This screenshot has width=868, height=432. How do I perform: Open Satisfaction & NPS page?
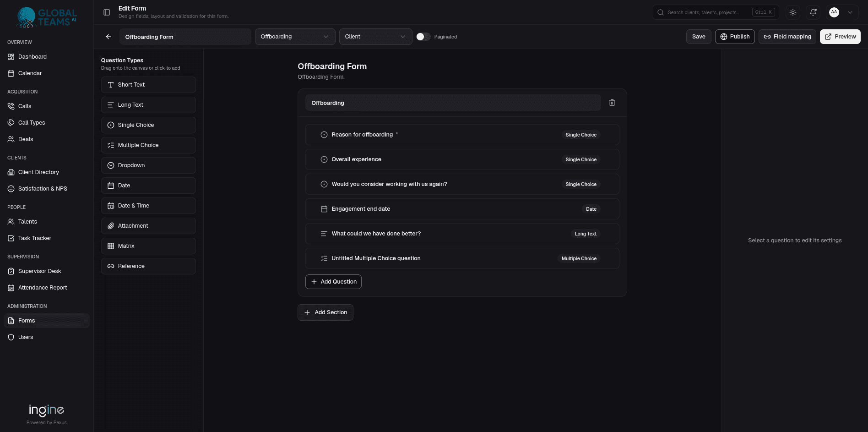click(x=47, y=189)
